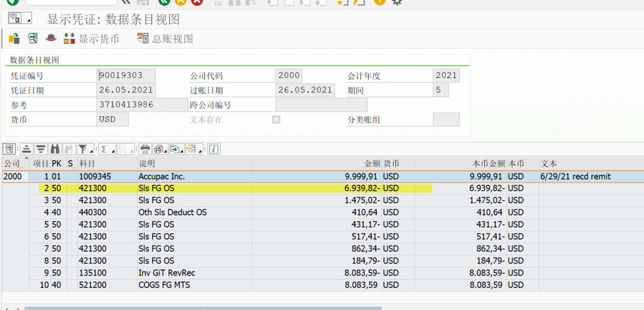This screenshot has height=310, width=644.
Task: Expand the Choose Layout dropdown arrow
Action: 200,151
